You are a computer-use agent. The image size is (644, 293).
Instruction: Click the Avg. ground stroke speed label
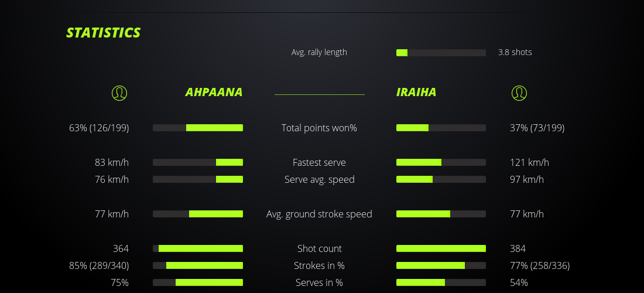coord(319,214)
